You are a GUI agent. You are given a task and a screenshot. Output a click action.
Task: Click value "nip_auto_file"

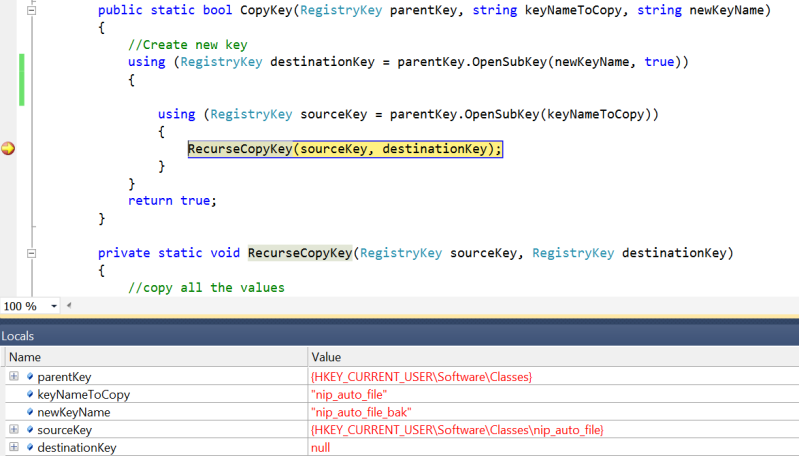coord(349,394)
